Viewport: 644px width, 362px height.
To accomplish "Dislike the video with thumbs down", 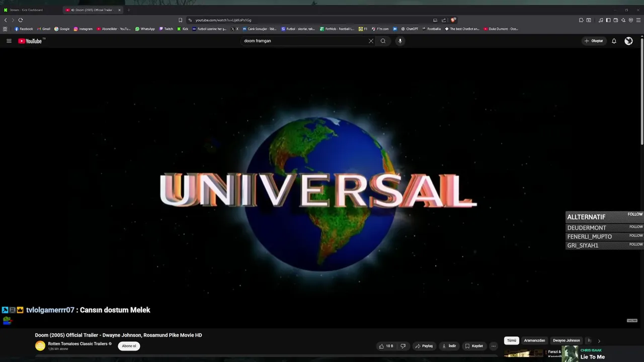I will (403, 346).
